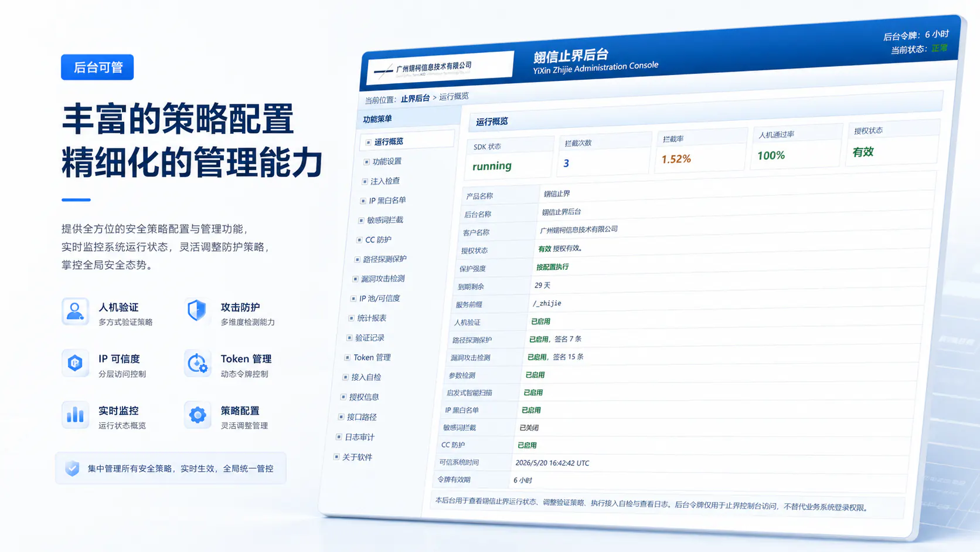The image size is (980, 552).
Task: Click the 功能菜单 sidebar header
Action: pos(377,119)
